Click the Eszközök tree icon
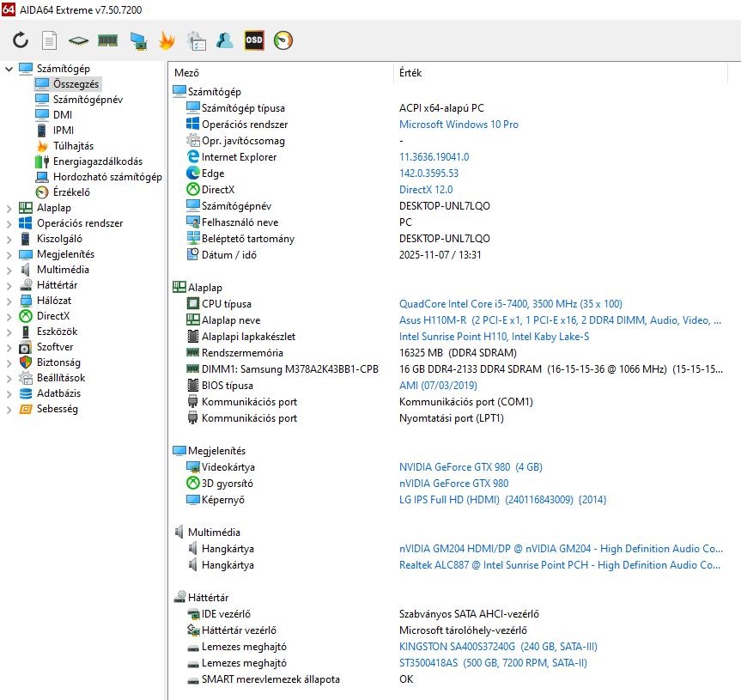 [26, 332]
